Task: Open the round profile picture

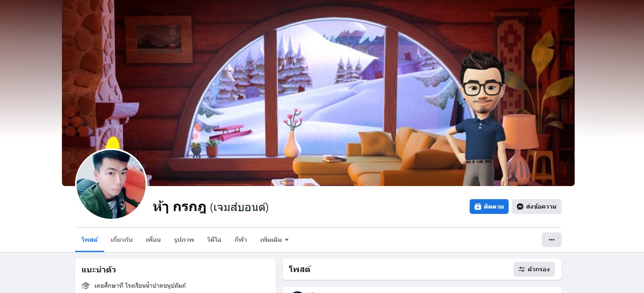Action: tap(111, 184)
